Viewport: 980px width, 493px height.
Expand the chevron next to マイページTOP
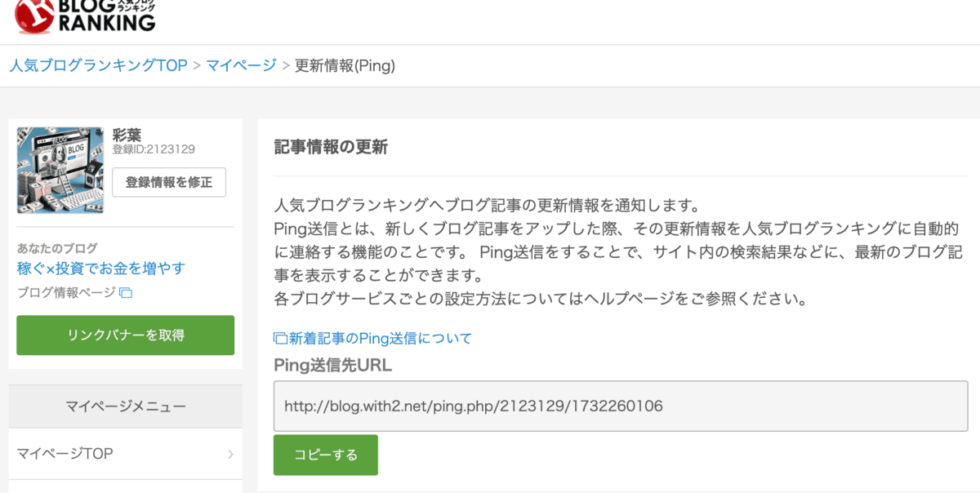tap(231, 454)
